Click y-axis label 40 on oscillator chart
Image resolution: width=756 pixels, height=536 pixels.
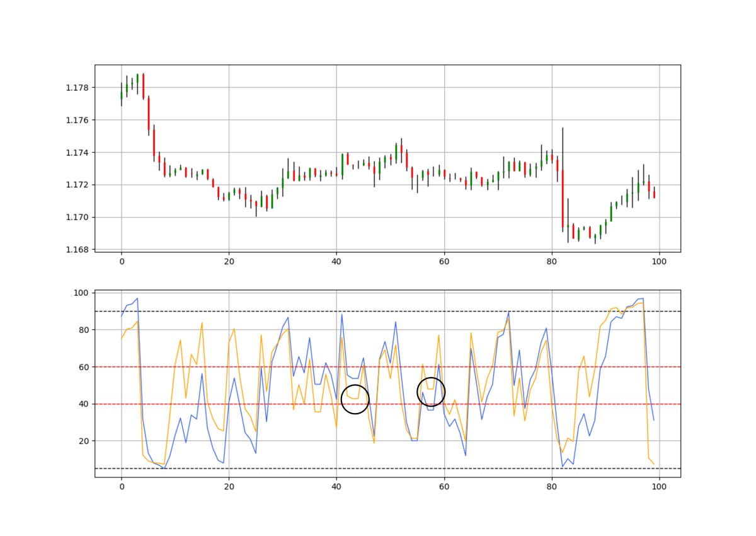(x=84, y=404)
